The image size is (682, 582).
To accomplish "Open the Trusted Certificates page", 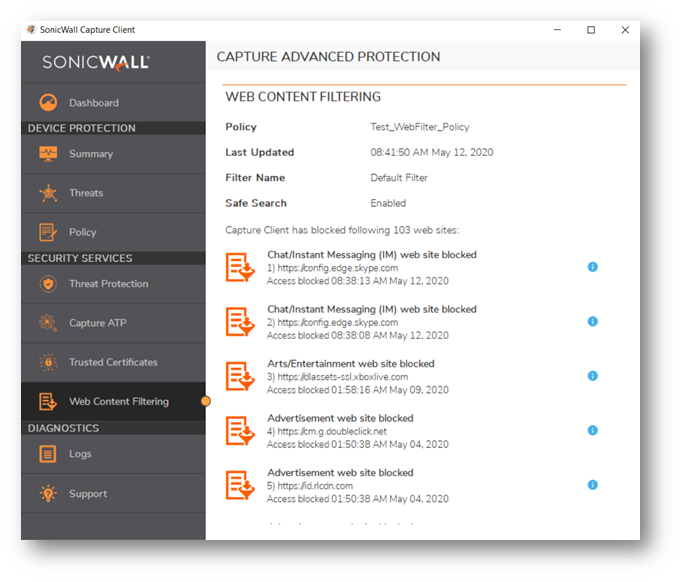I will pos(113,362).
